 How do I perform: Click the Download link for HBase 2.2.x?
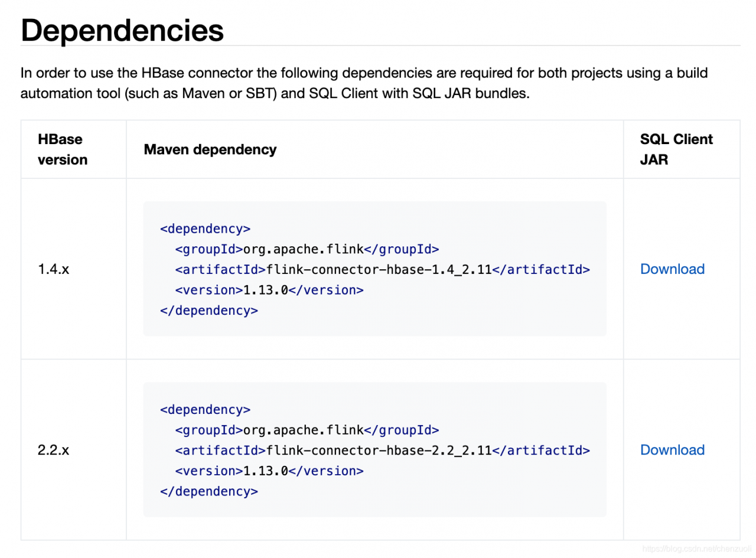click(672, 450)
